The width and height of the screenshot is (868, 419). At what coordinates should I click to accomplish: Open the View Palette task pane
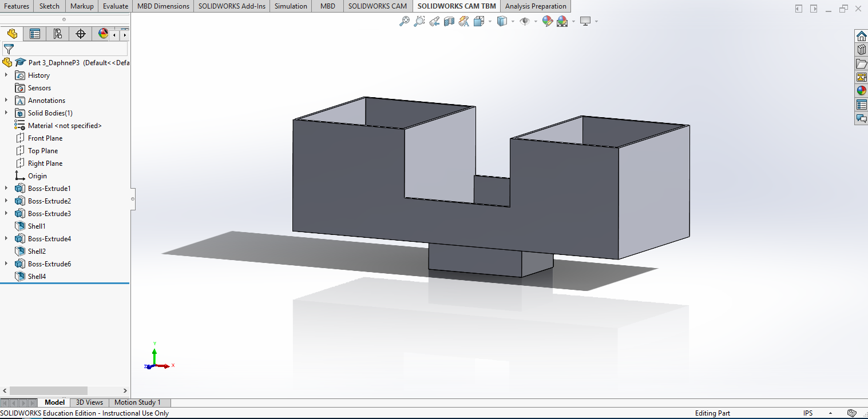pyautogui.click(x=861, y=77)
